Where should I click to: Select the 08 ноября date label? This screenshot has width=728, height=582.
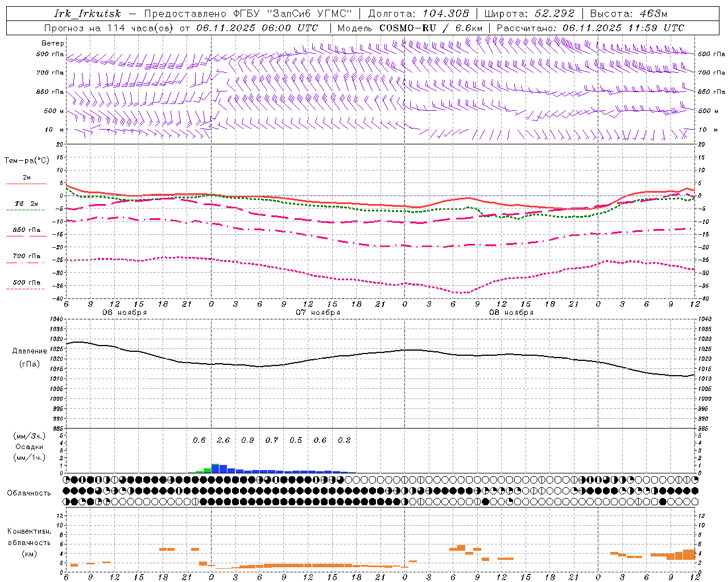tap(511, 313)
